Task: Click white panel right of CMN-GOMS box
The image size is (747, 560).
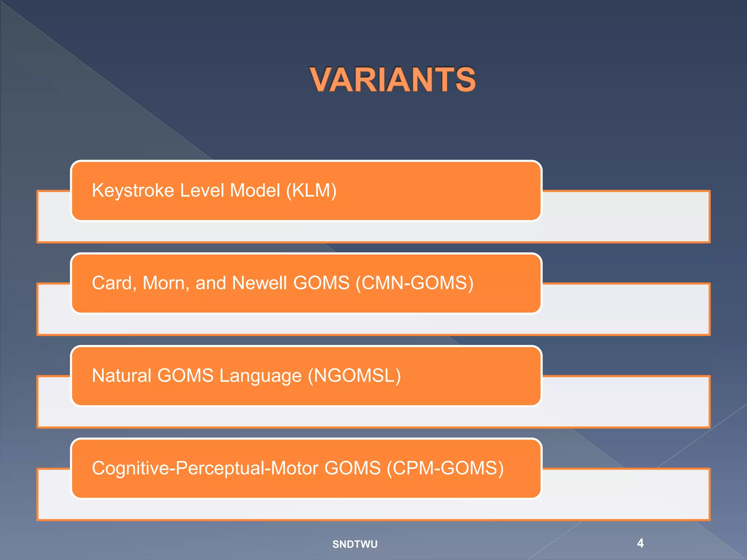Action: click(626, 309)
